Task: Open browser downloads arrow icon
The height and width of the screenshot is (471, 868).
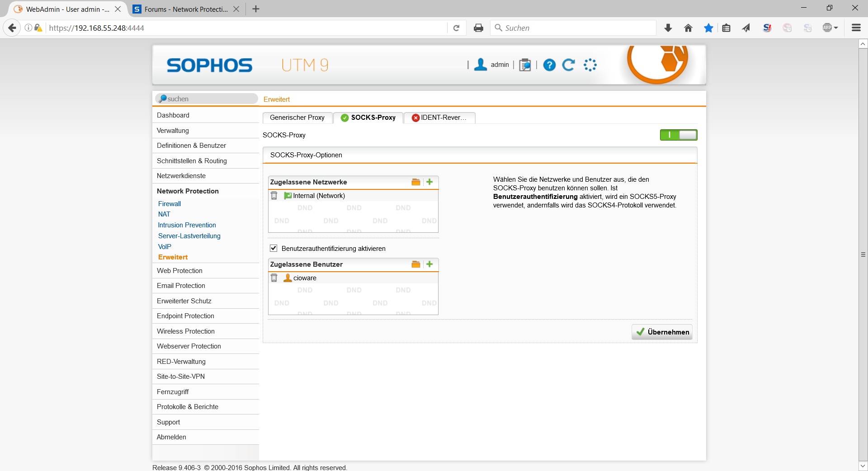Action: click(x=668, y=28)
